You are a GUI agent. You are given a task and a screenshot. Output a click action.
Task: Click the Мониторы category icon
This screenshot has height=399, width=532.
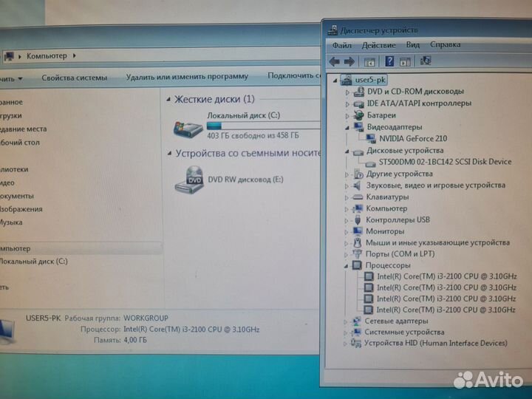[358, 231]
